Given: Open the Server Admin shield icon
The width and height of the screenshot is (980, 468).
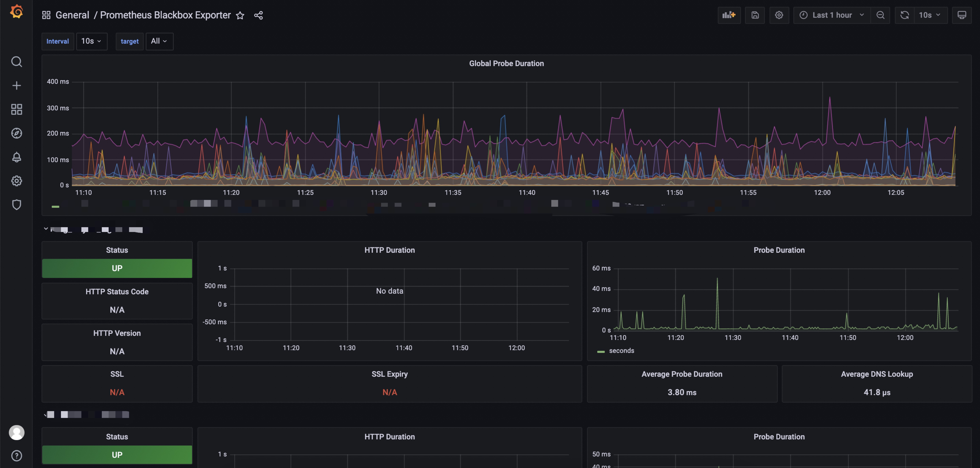Looking at the screenshot, I should (16, 205).
